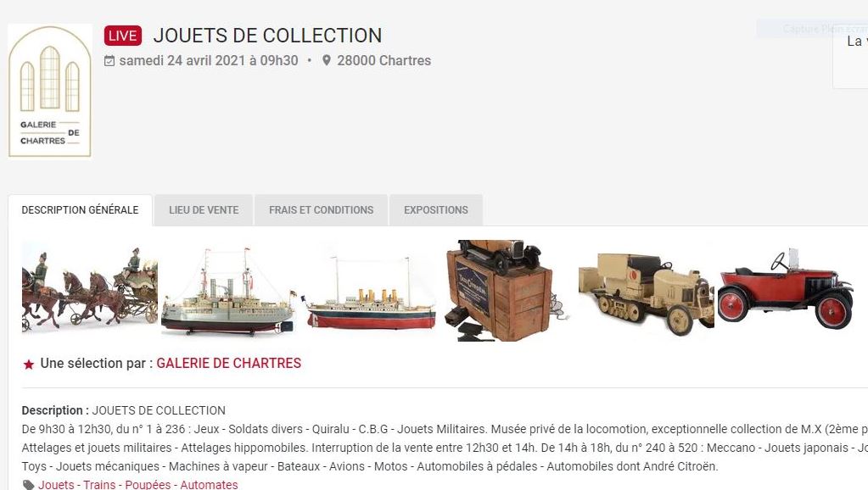The image size is (868, 490).
Task: Click the JOUETS DE COLLECTION title
Action: point(267,36)
